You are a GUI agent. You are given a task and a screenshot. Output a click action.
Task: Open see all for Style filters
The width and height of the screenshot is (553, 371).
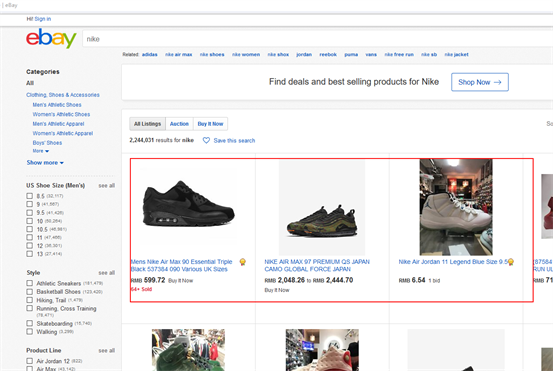(x=107, y=273)
